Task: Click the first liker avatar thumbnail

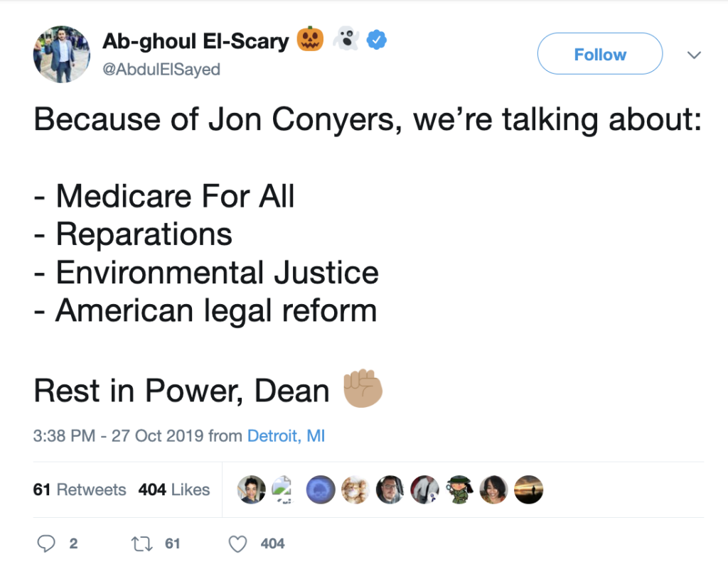Action: tap(251, 489)
